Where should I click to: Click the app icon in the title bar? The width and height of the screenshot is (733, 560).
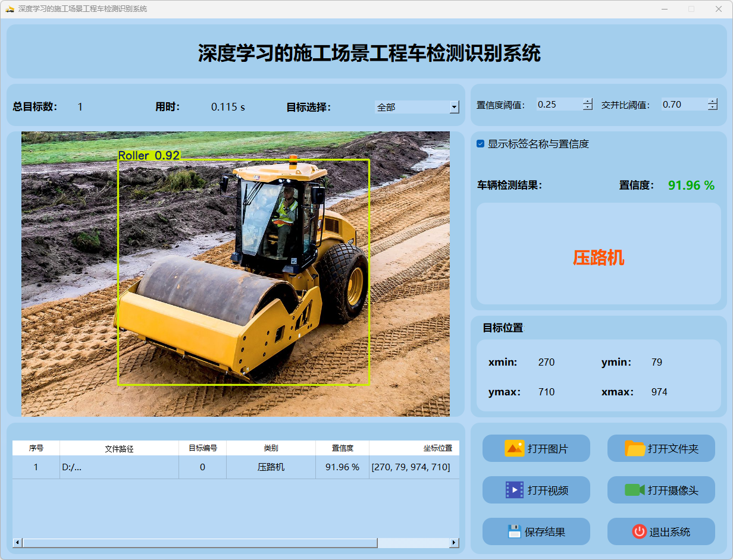point(10,9)
